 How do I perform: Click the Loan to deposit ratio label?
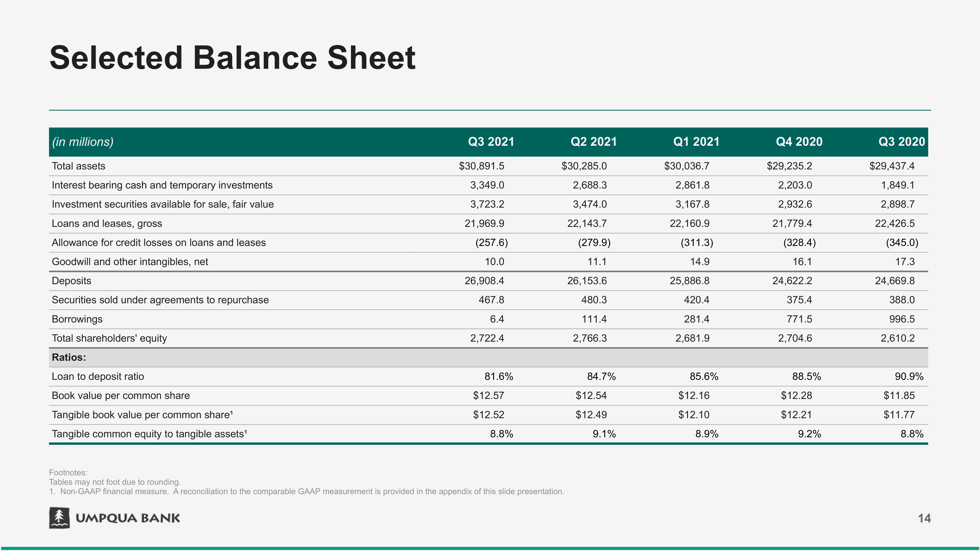(x=98, y=376)
